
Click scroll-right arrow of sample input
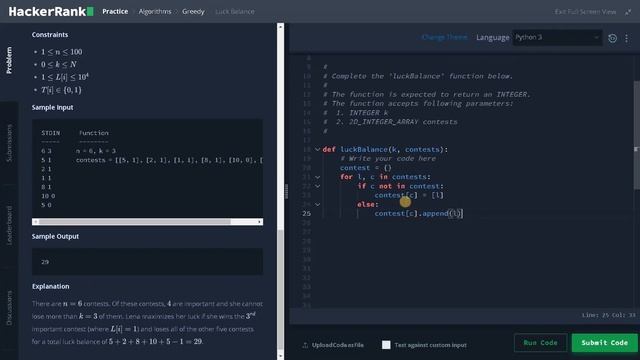(x=260, y=222)
